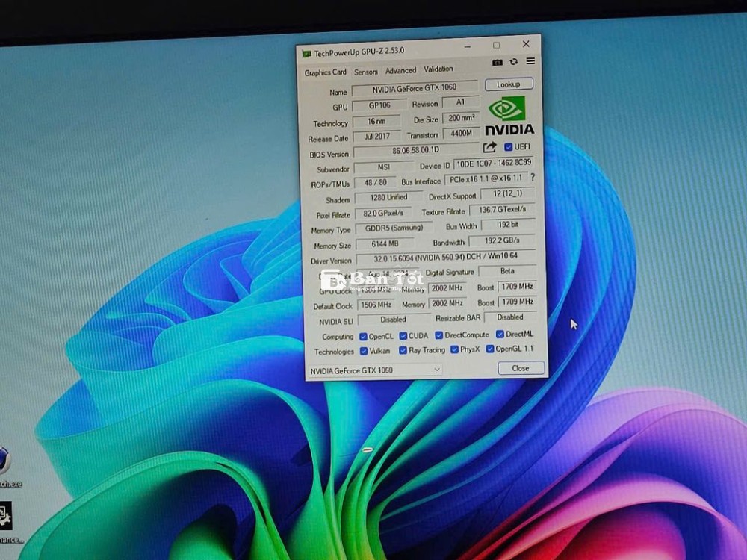This screenshot has height=560, width=747.
Task: Click the Resizable BAR value Disabled
Action: [510, 317]
